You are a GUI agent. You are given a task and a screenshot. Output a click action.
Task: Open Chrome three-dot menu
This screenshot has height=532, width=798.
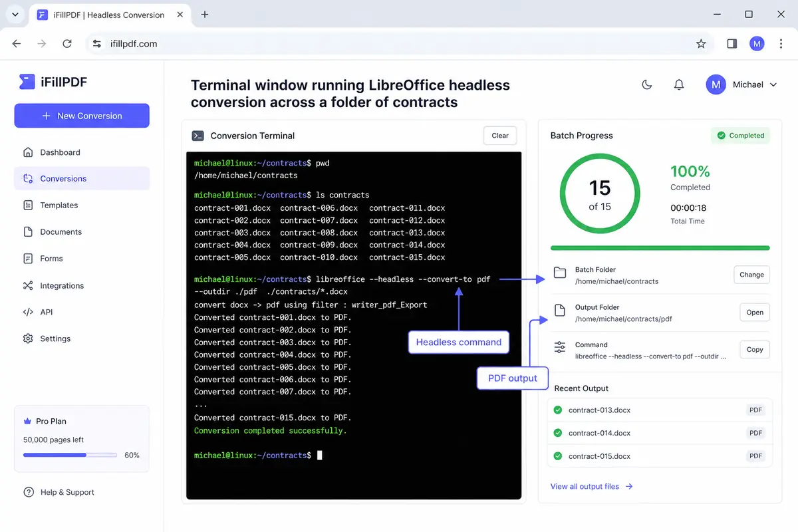(x=781, y=44)
